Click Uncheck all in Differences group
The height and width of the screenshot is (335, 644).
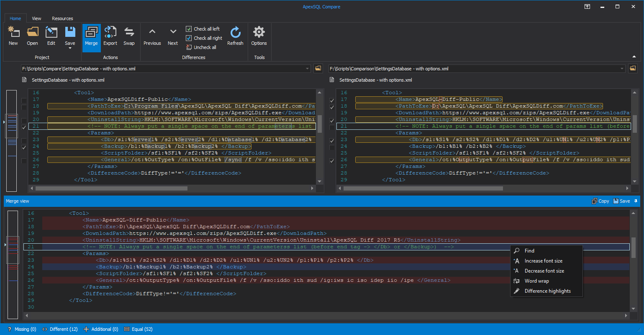point(205,47)
